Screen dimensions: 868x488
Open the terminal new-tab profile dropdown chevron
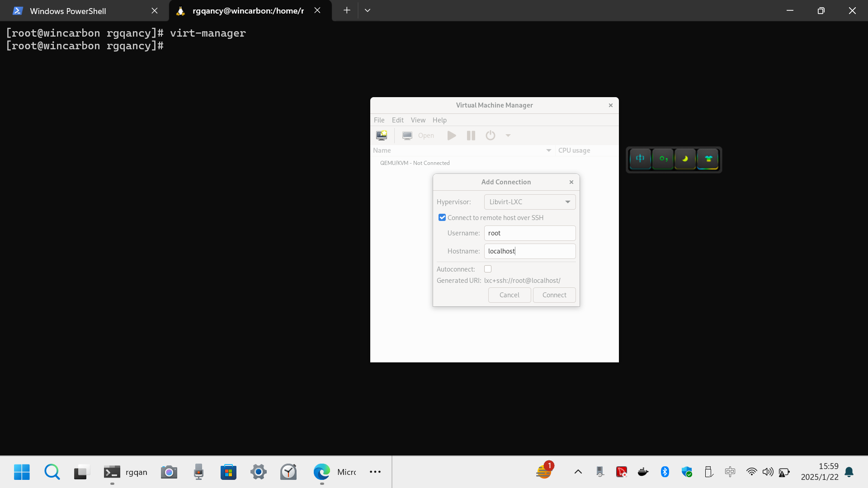pyautogui.click(x=368, y=10)
